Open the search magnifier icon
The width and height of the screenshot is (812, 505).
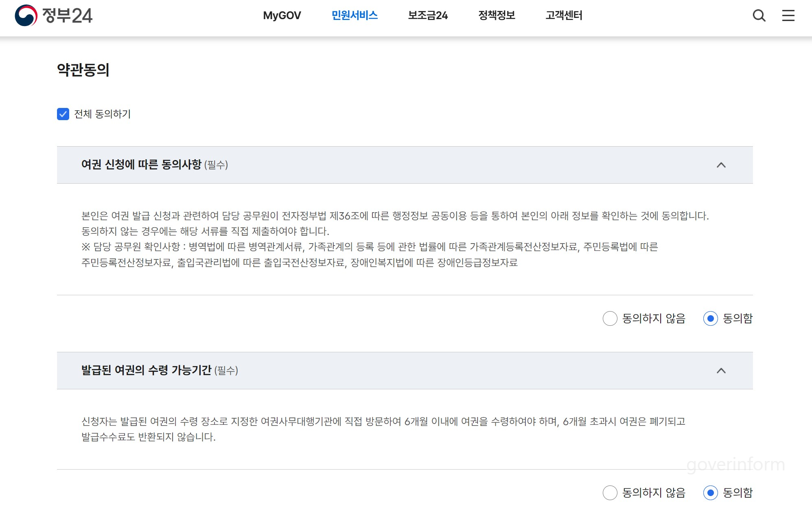759,15
